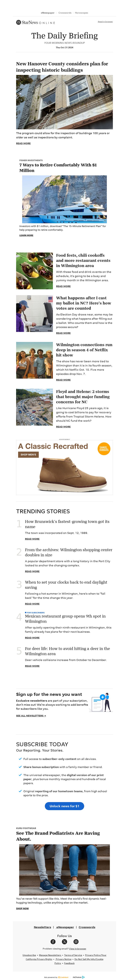This screenshot has width=129, height=980.
Task: Read more about historic buildings inspection
Action: click(x=24, y=143)
